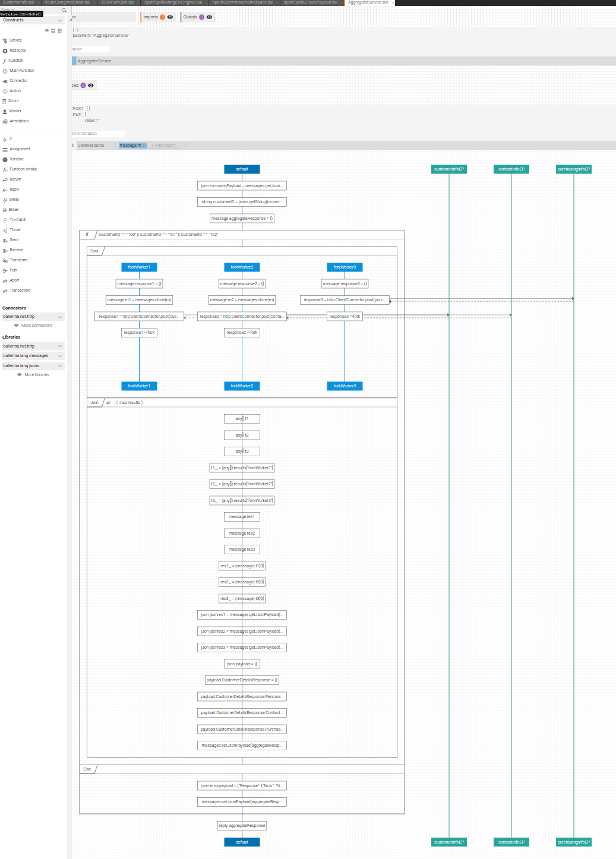The height and width of the screenshot is (859, 616).
Task: Collapse the Constructs panel
Action: pyautogui.click(x=59, y=20)
